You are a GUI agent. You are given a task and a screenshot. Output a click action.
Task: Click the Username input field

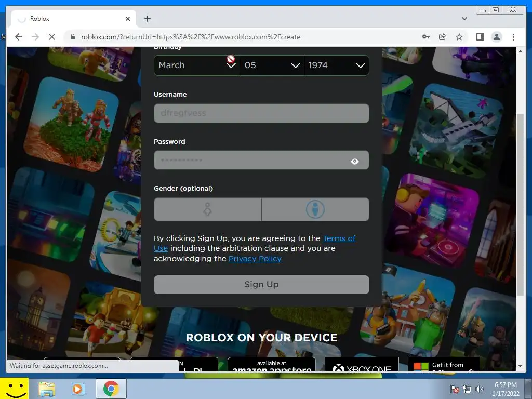click(x=261, y=113)
